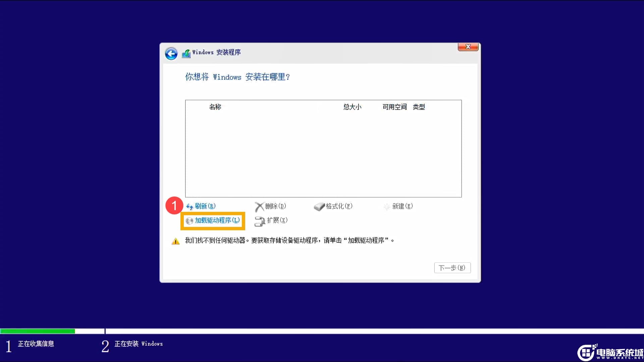Image resolution: width=644 pixels, height=362 pixels.
Task: Click the 总大小 column header
Action: [352, 107]
